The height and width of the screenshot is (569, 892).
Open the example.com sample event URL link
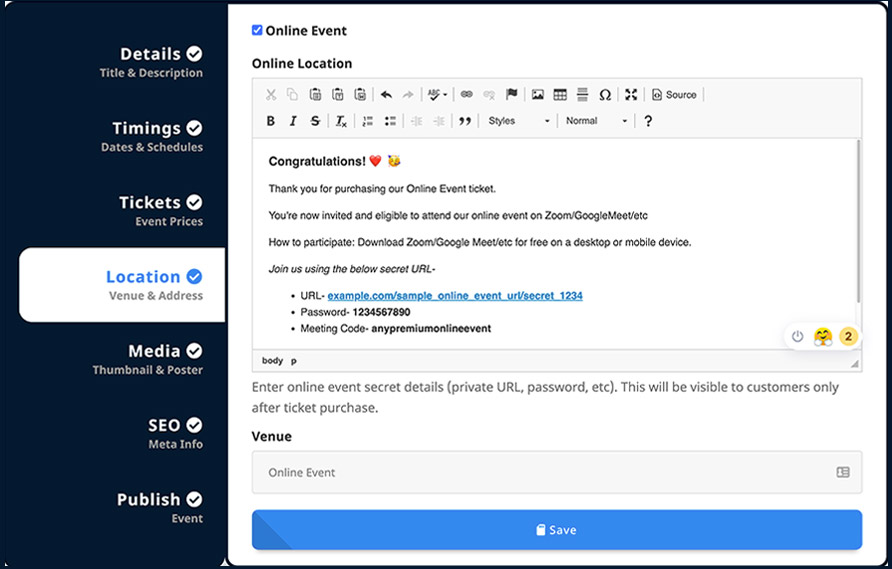coord(455,296)
